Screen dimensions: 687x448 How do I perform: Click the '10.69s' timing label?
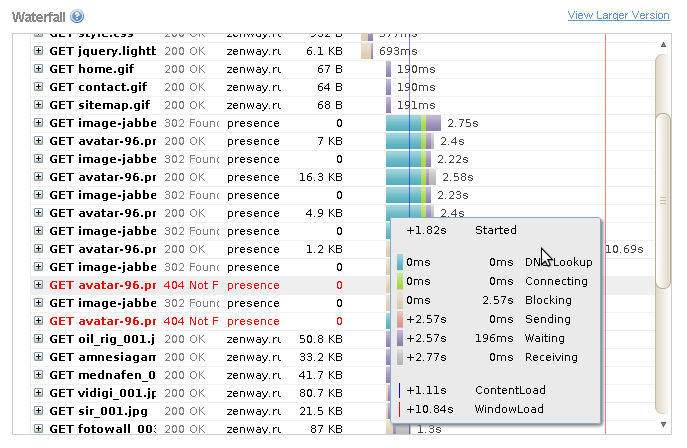pyautogui.click(x=624, y=249)
